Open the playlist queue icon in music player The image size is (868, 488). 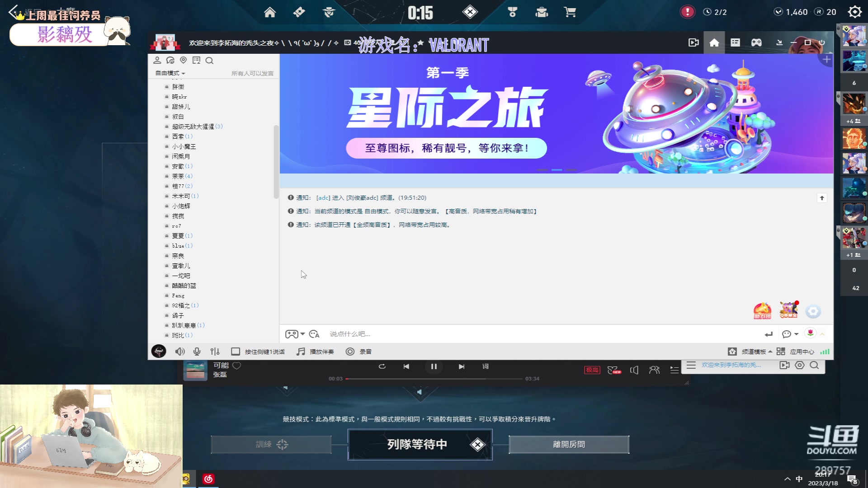(x=674, y=370)
